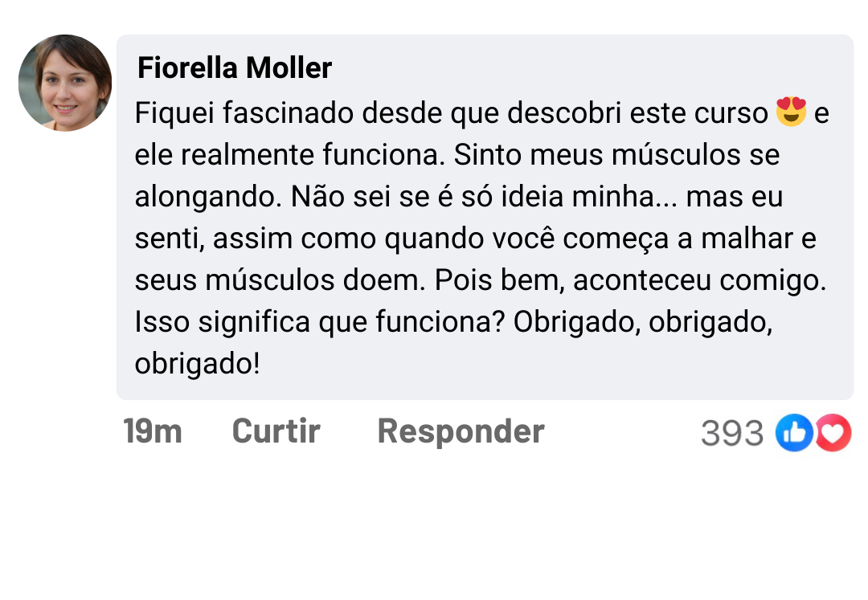Click the 19m timestamp

click(x=153, y=431)
